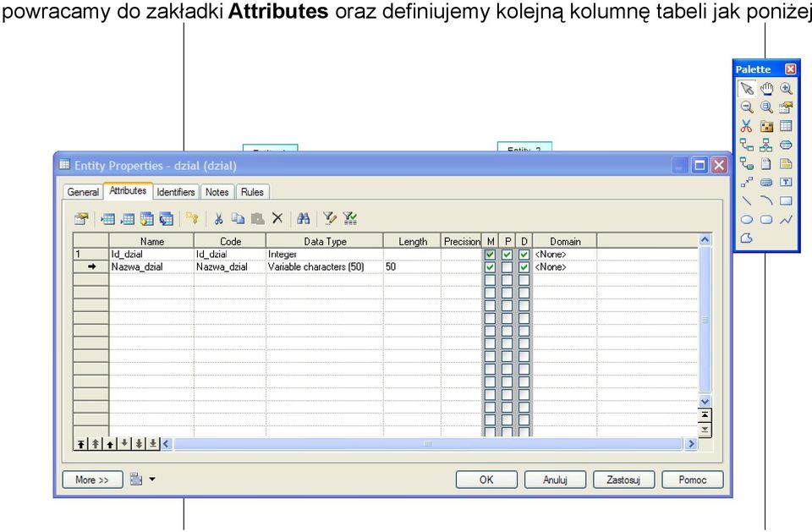
Task: Select the Id_dzial cell in Code column
Action: coord(229,255)
